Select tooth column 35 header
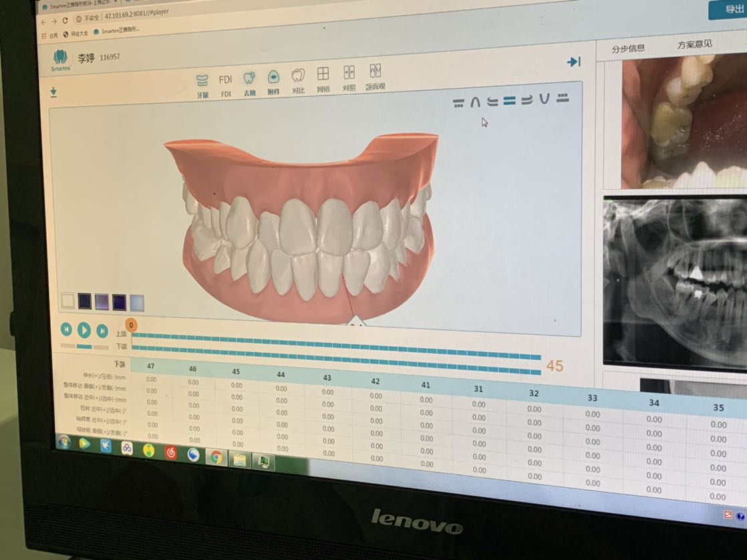The height and width of the screenshot is (560, 747). (x=718, y=408)
